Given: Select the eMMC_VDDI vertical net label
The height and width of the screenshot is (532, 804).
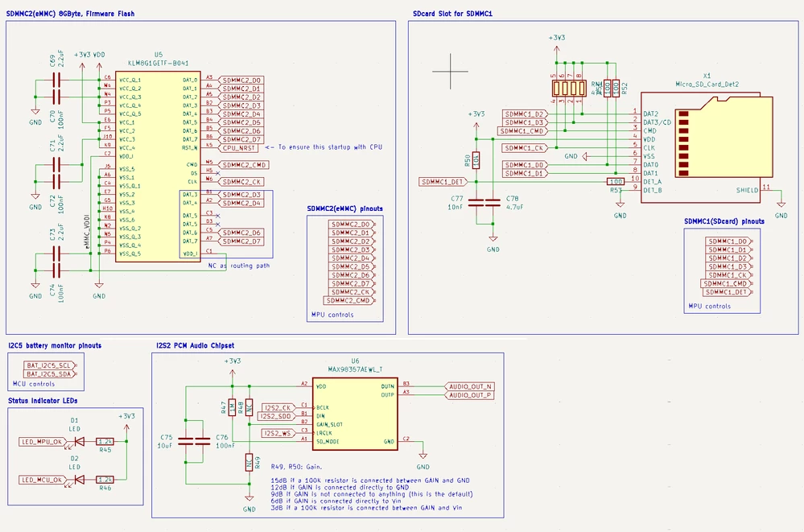Looking at the screenshot, I should coord(87,233).
